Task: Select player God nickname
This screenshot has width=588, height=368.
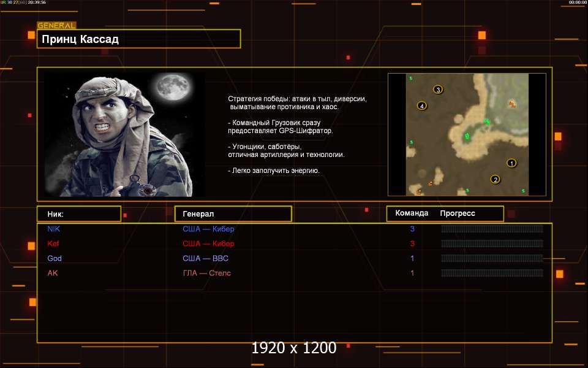Action: [x=55, y=258]
